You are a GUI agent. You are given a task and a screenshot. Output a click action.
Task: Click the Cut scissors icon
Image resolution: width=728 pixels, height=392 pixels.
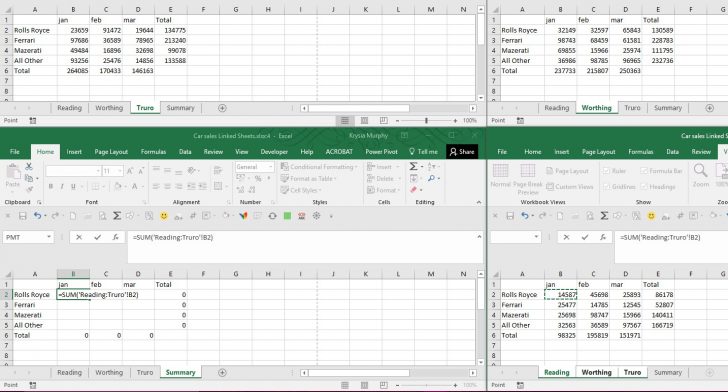[x=29, y=166]
